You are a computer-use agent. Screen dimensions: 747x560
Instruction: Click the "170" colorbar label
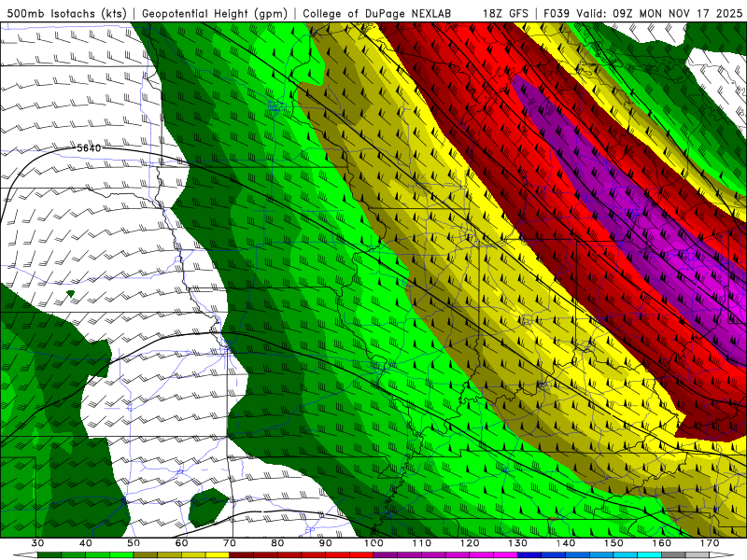point(710,543)
